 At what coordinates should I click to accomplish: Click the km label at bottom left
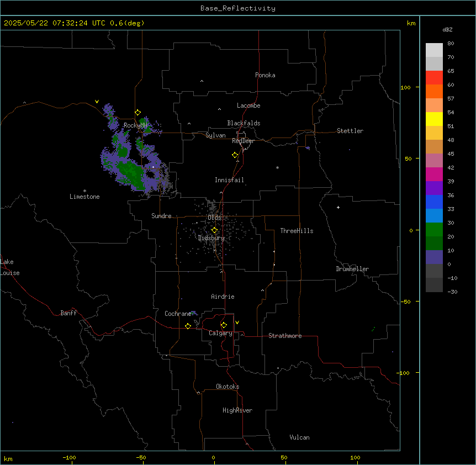[x=8, y=459]
